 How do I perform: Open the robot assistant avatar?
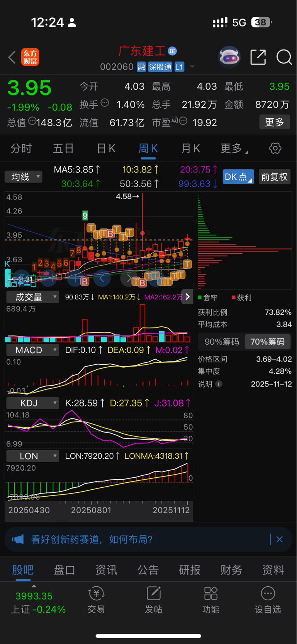point(229,57)
